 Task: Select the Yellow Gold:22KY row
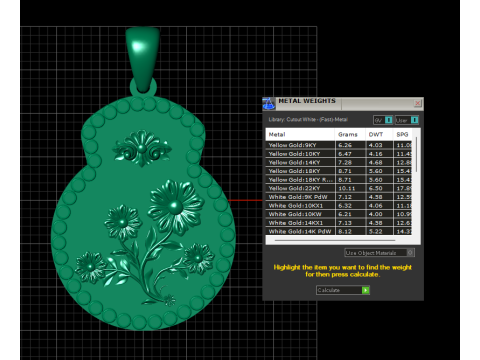339,188
